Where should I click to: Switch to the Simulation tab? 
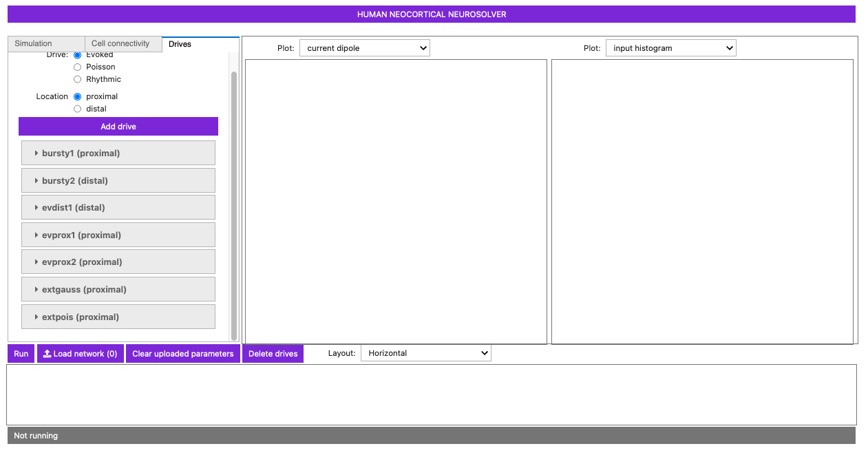46,43
